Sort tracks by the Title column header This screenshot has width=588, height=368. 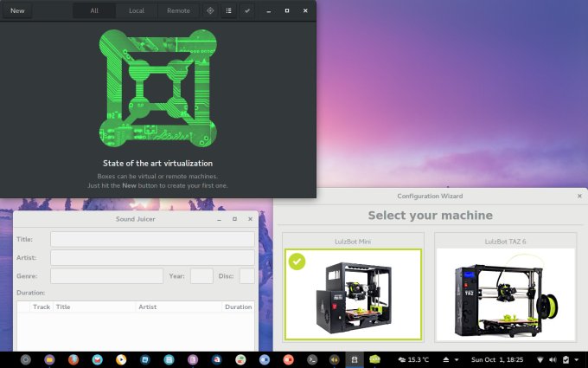coord(93,307)
